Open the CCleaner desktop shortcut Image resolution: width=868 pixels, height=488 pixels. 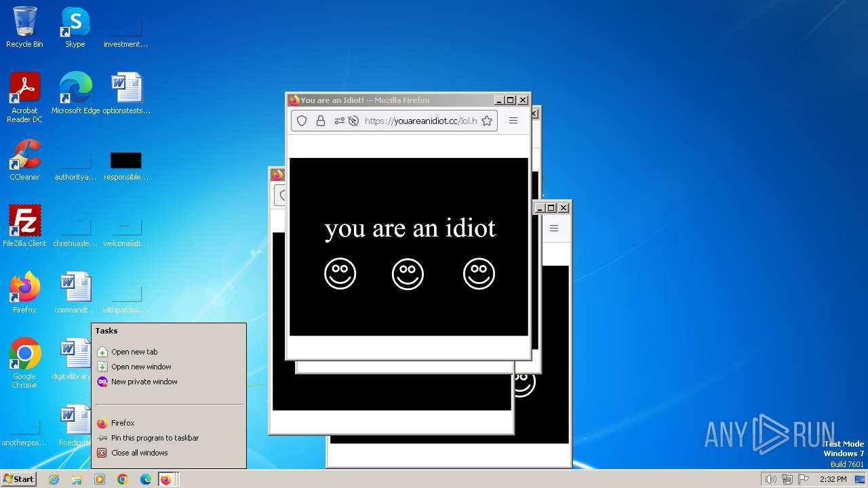[24, 160]
